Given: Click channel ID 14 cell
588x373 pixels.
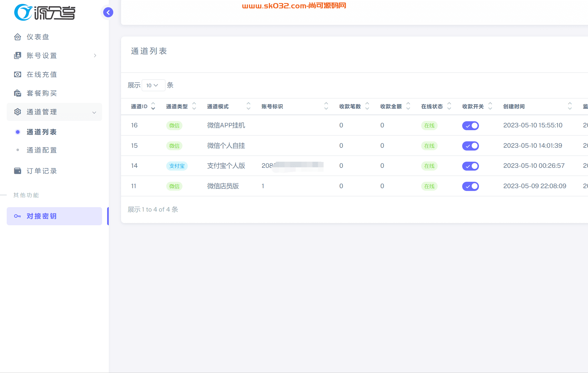Looking at the screenshot, I should coord(134,166).
